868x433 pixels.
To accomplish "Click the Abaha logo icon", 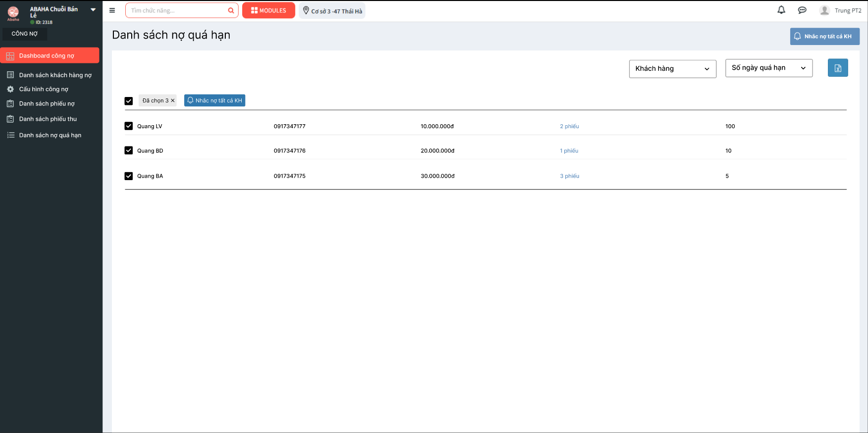I will tap(13, 13).
